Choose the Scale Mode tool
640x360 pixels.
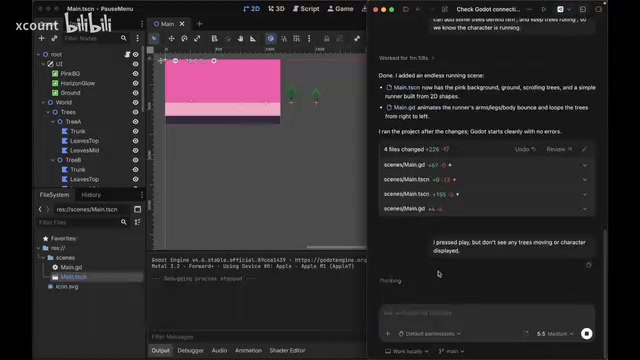point(197,38)
